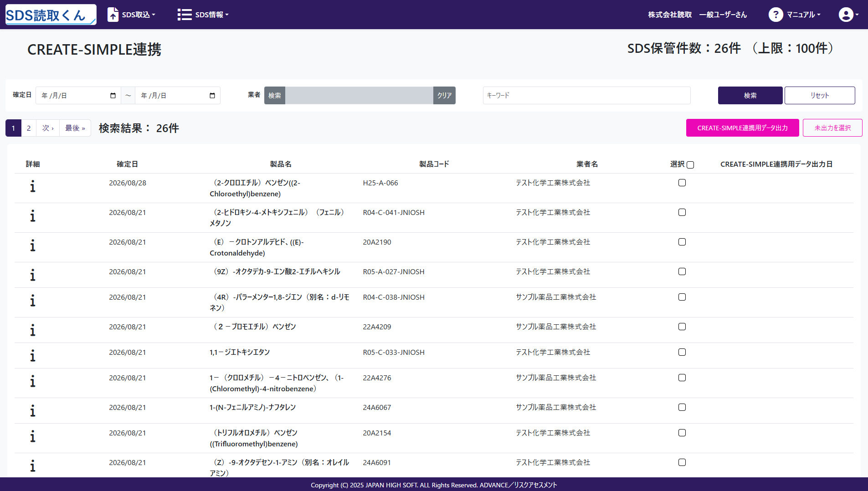Check the box for 24A6067
Screen dimensions: 868x491
(x=682, y=407)
